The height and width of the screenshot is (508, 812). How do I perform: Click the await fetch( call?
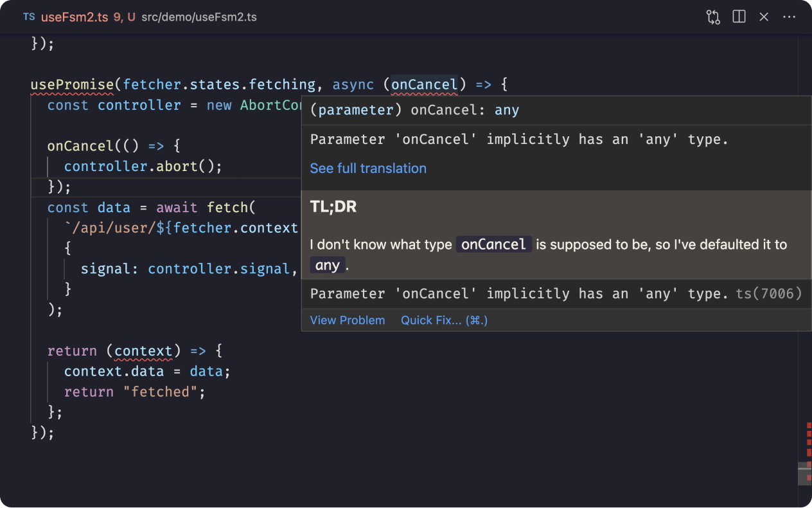point(206,208)
